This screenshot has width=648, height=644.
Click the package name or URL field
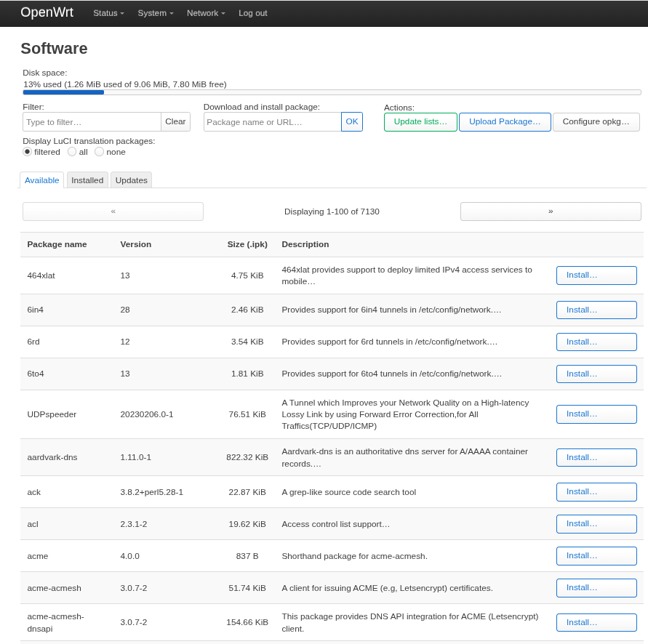pyautogui.click(x=272, y=122)
